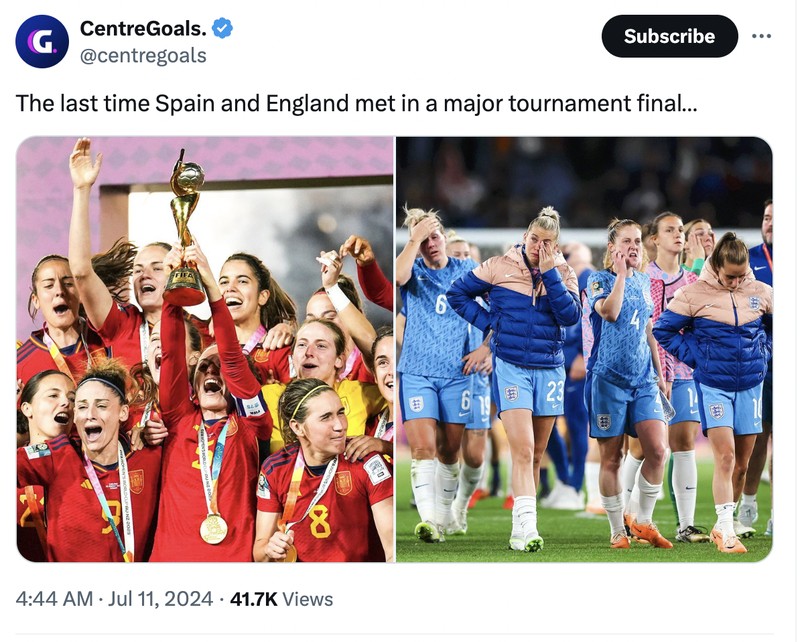Open the dejected England squad picture fullscreen
This screenshot has width=800, height=642.
[x=590, y=350]
